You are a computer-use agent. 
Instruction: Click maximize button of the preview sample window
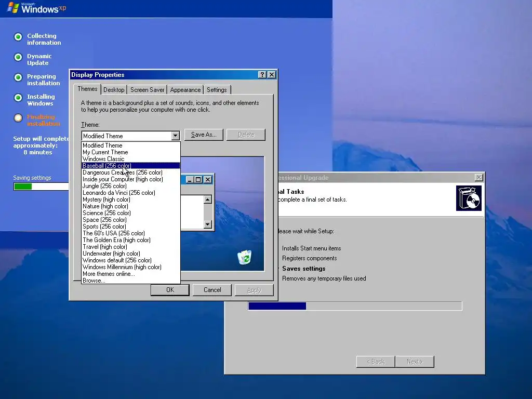198,179
